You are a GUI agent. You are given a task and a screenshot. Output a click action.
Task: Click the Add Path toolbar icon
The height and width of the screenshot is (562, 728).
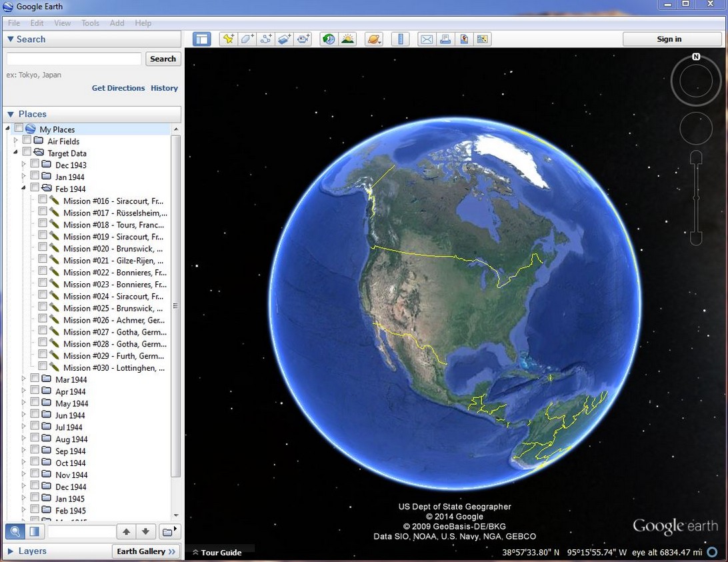(x=266, y=39)
